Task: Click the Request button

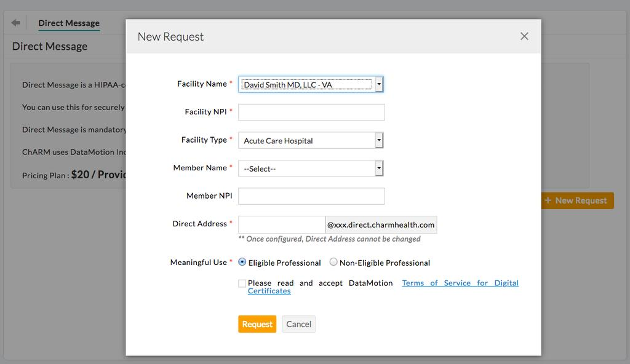Action: [x=257, y=324]
